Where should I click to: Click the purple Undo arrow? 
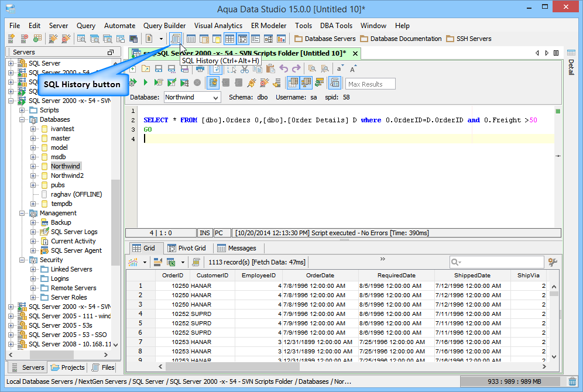coord(283,68)
